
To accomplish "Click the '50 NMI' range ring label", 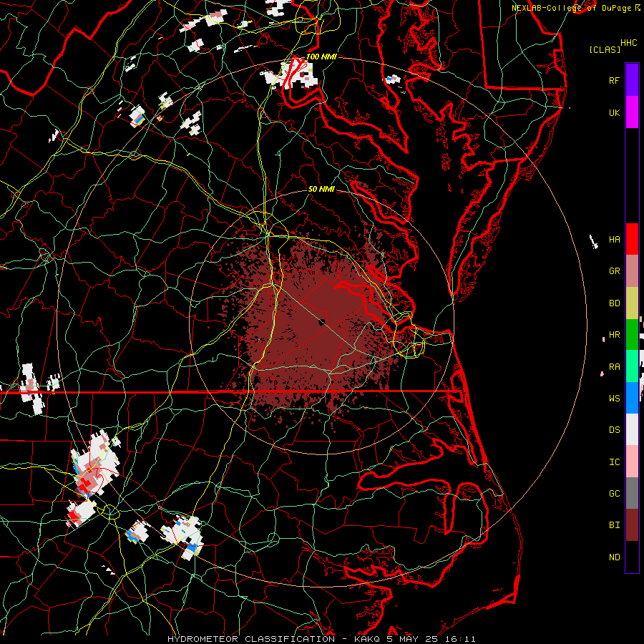I will 321,189.
